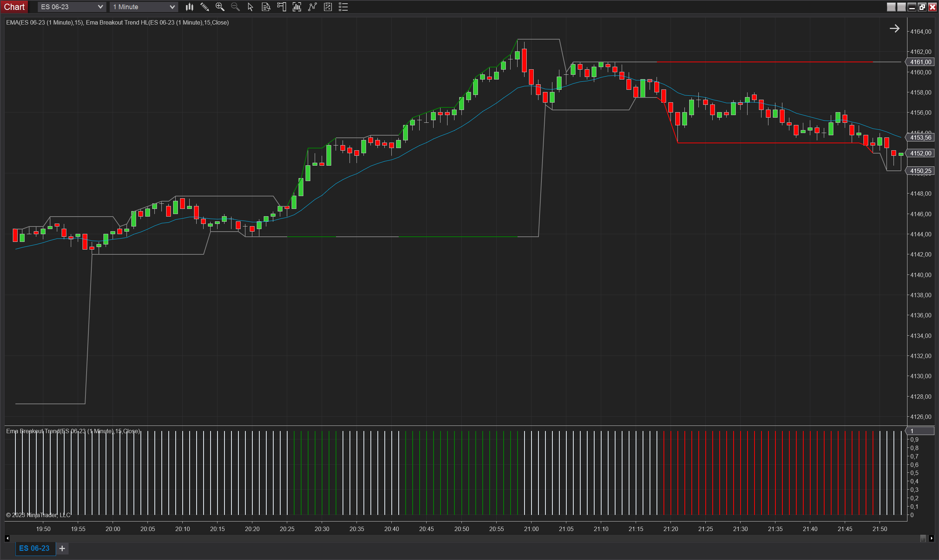Click the scroll-to-latest-bar arrow icon
Screen dimensions: 939x560
click(895, 28)
